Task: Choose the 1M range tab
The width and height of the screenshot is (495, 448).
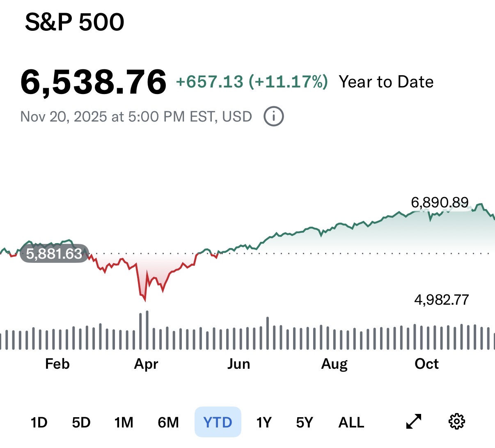Action: (124, 422)
